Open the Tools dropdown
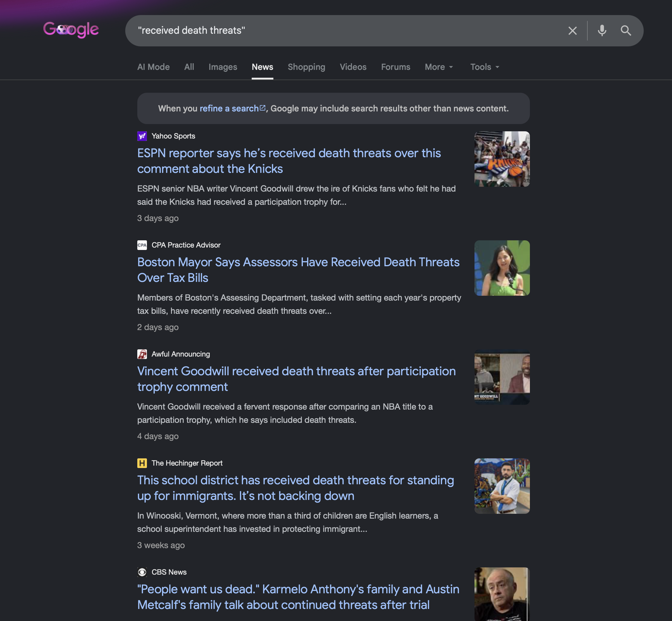 [x=484, y=67]
